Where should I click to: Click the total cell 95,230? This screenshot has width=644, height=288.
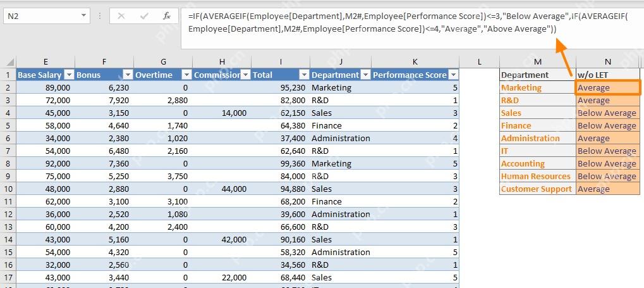point(281,87)
